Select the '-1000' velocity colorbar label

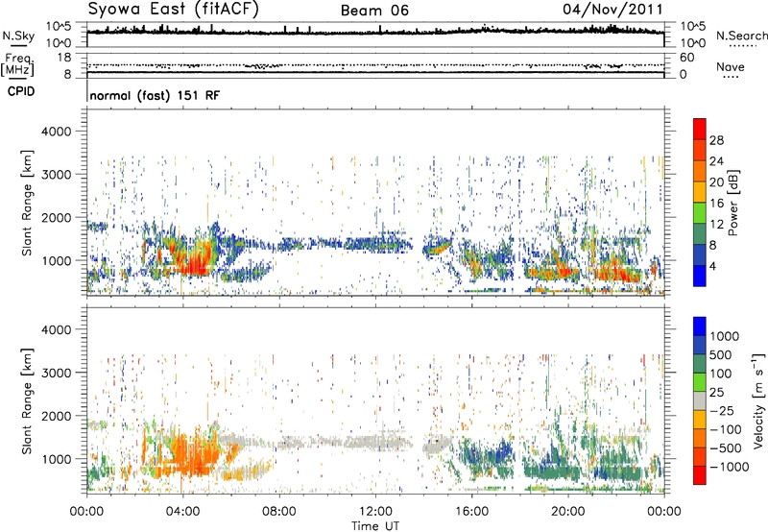pyautogui.click(x=730, y=467)
